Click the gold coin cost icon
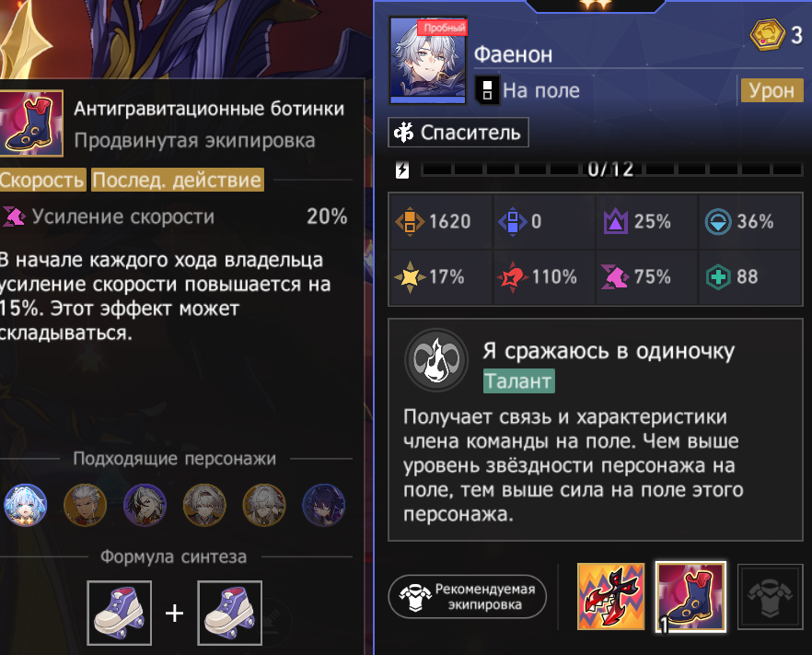The image size is (812, 655). click(x=768, y=35)
